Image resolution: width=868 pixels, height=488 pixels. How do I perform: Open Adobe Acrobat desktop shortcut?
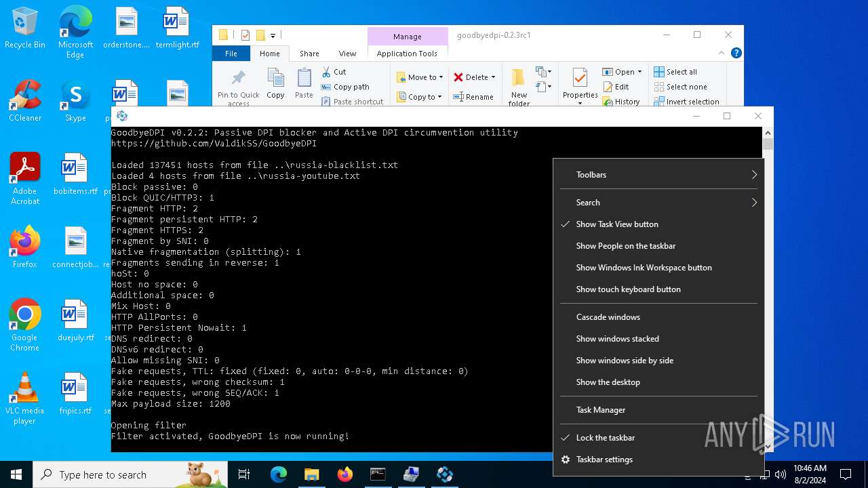click(25, 179)
